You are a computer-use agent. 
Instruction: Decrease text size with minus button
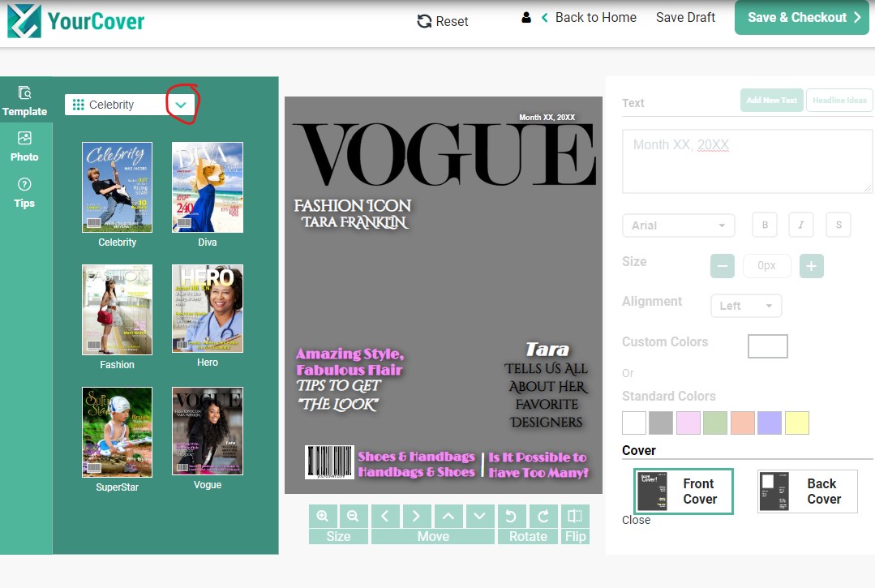pos(722,266)
